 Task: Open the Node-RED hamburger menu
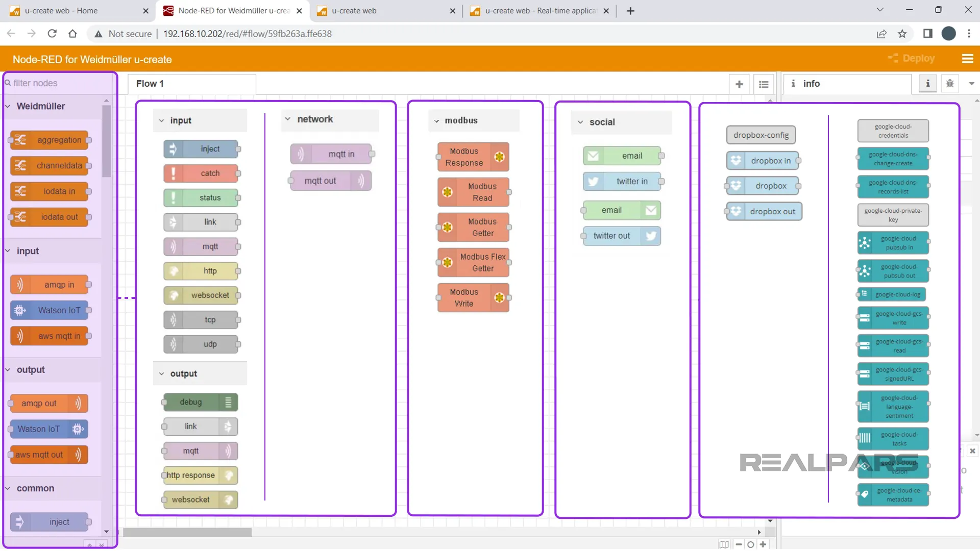(967, 59)
